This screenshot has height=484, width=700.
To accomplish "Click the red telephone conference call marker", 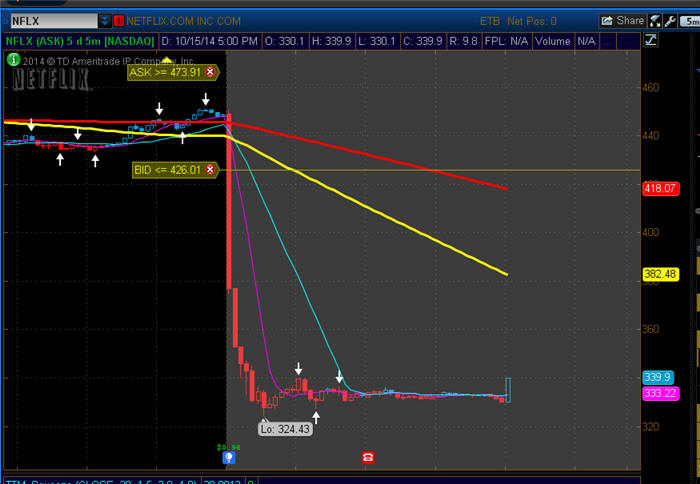I will [368, 457].
